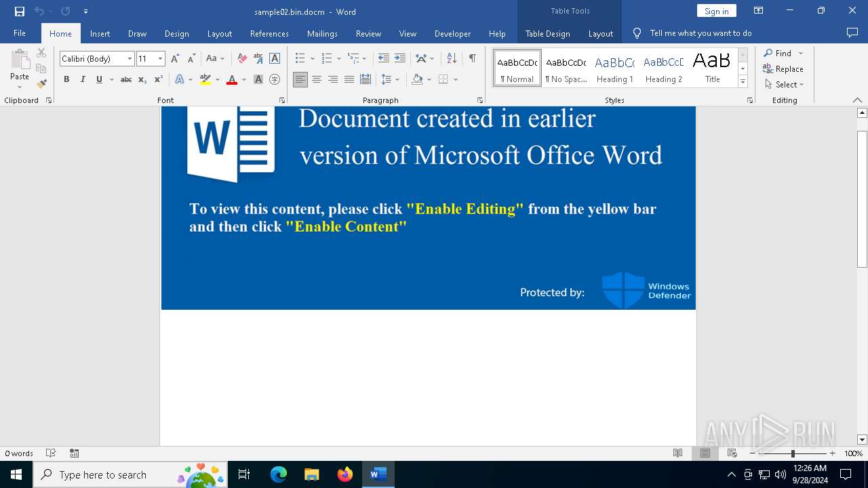
Task: Expand the Styles gallery more button
Action: [x=743, y=82]
